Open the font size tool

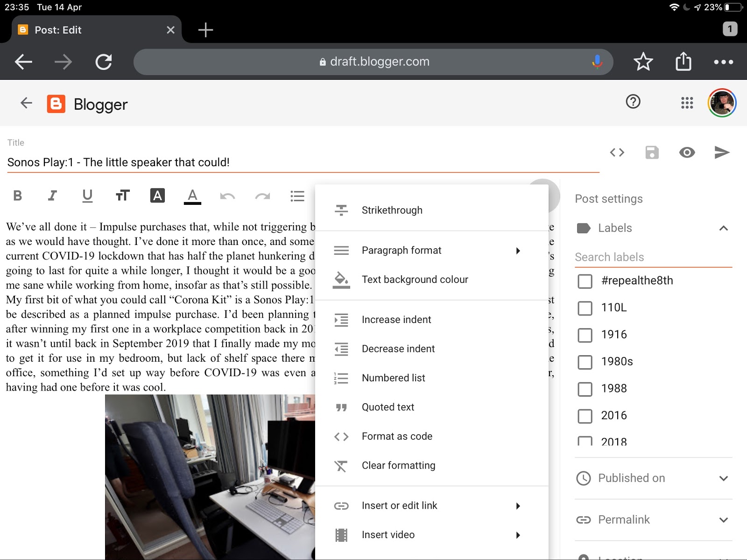point(122,196)
